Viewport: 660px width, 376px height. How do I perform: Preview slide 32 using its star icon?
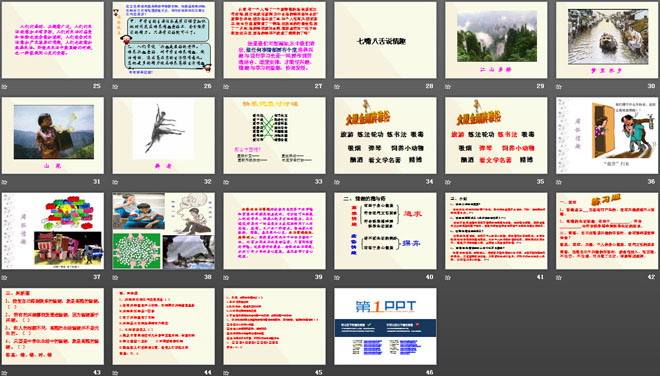(x=115, y=182)
